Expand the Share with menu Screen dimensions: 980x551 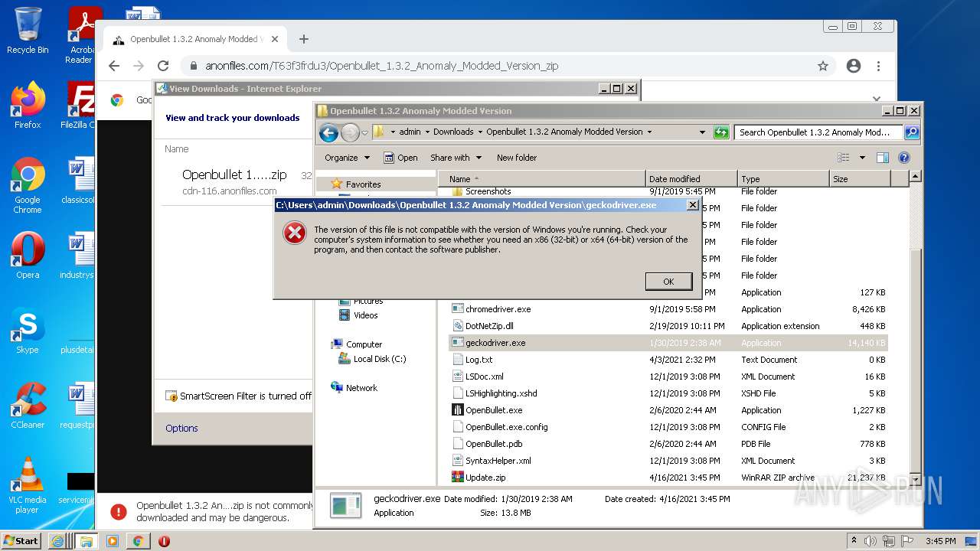[x=456, y=158]
